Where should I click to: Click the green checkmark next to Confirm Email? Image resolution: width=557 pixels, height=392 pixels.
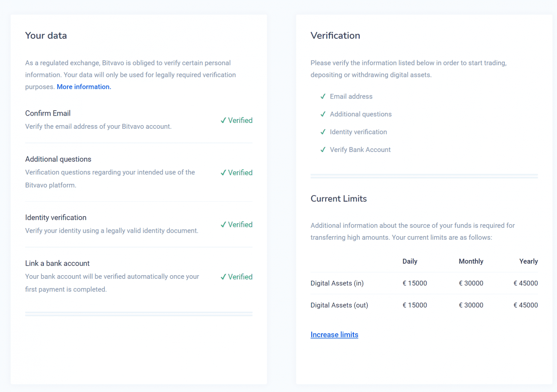tap(223, 120)
